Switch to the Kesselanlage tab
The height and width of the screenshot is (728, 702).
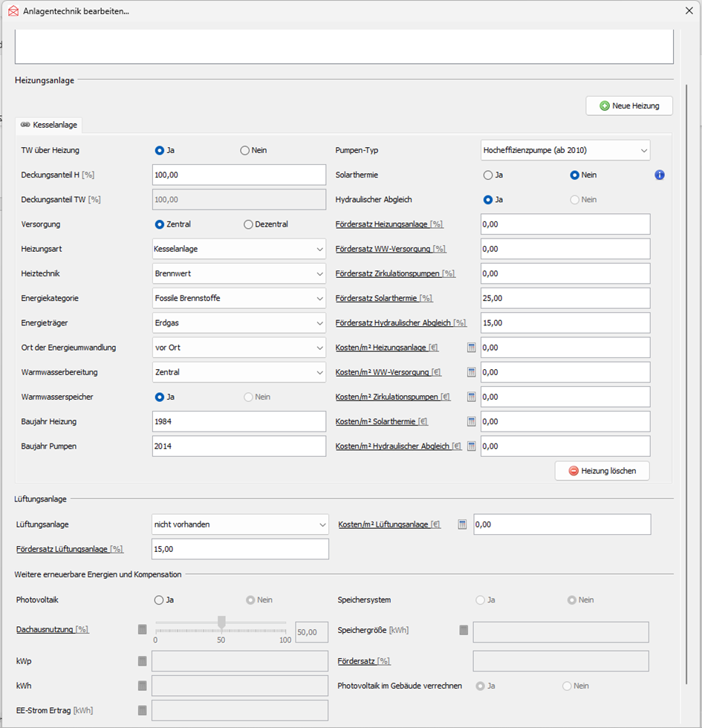(x=50, y=126)
